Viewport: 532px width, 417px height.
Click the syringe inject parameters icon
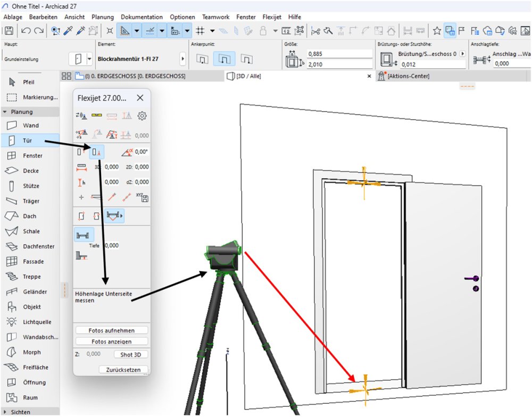(x=80, y=31)
